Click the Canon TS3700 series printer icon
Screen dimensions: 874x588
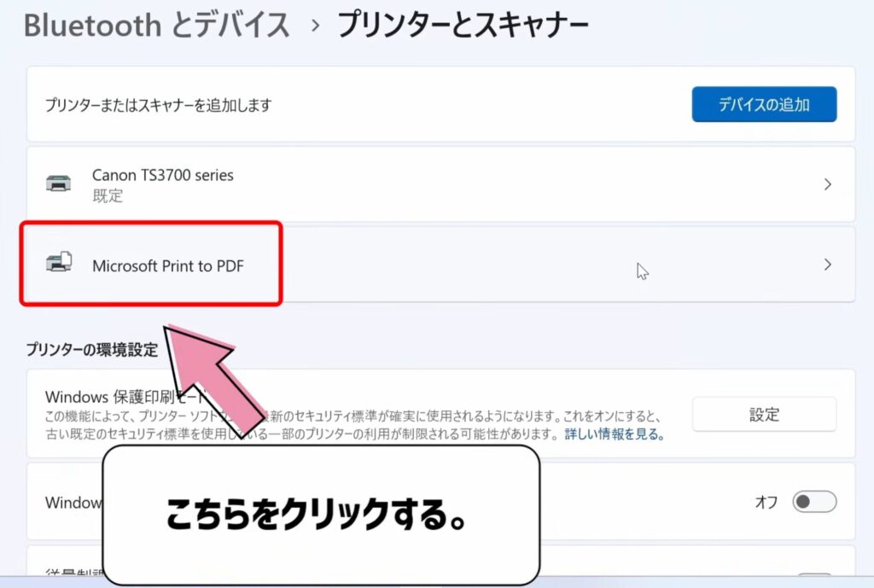(58, 182)
